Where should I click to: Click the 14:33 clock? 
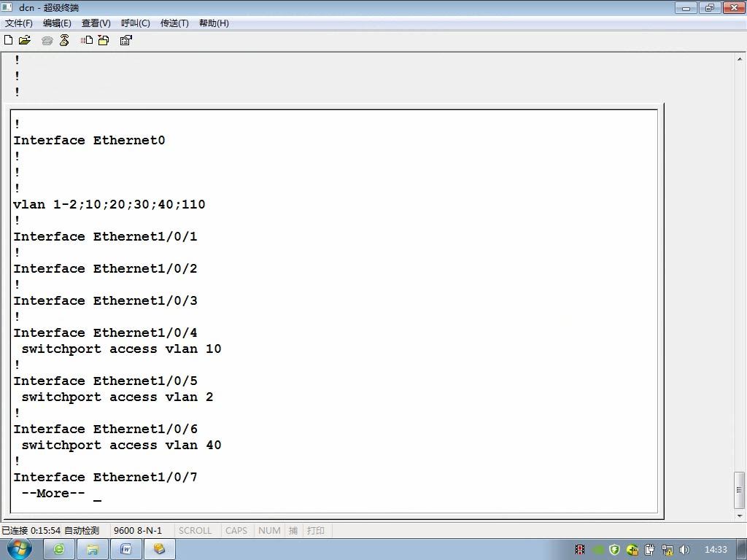click(x=716, y=550)
